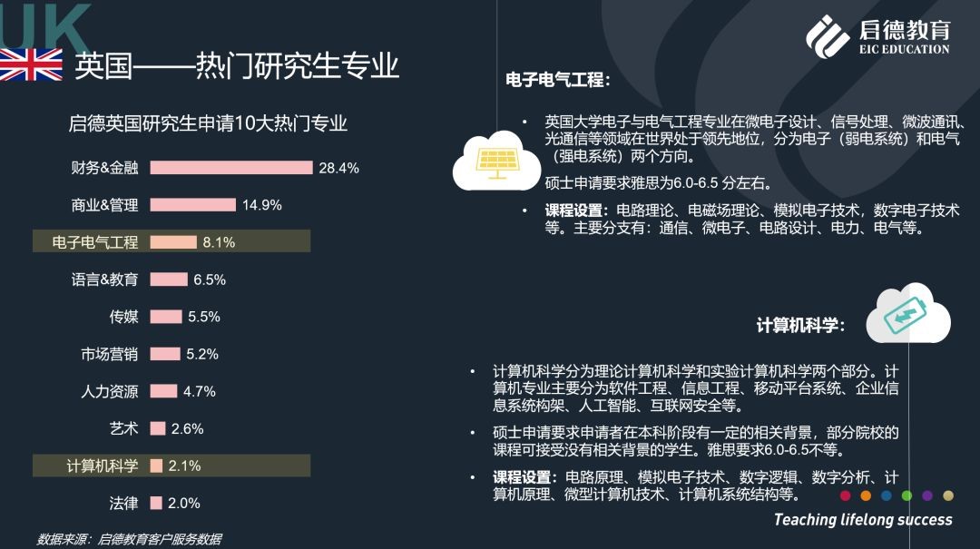Viewport: 980px width, 549px height.
Task: Click the 计算机科学: section heading beside cloud
Action: (x=801, y=325)
